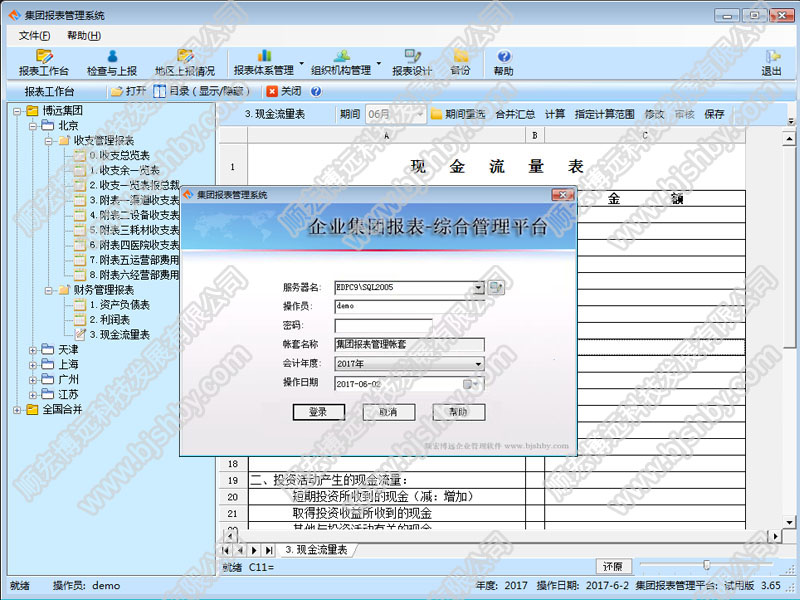
Task: Launch 报表设计 from the toolbar
Action: coord(412,63)
